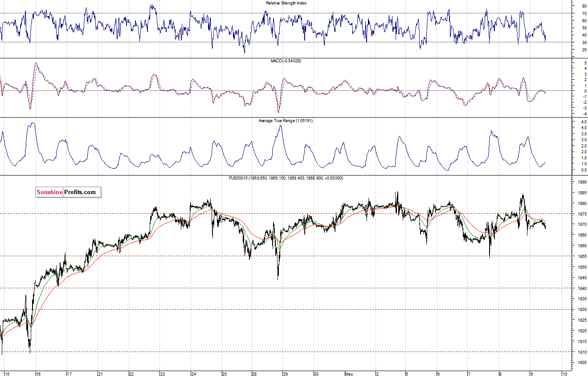Click date label 28 on time axis
The image size is (588, 376).
click(x=255, y=373)
